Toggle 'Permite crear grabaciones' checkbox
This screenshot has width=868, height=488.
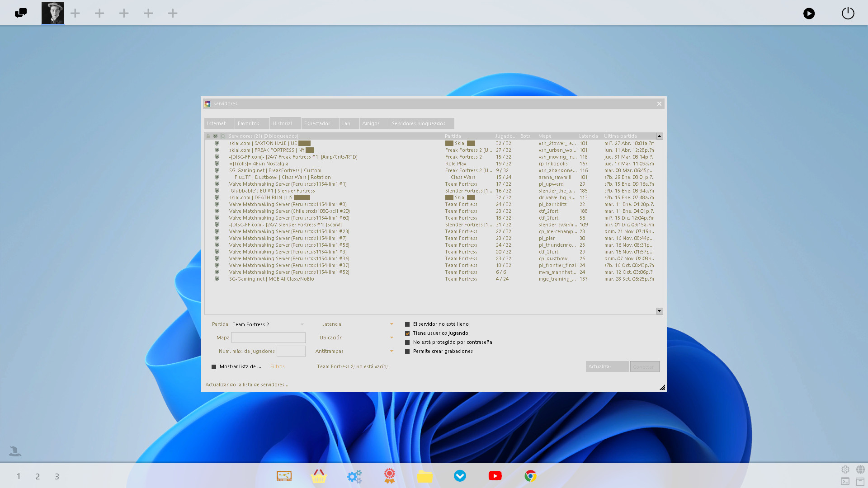(407, 352)
